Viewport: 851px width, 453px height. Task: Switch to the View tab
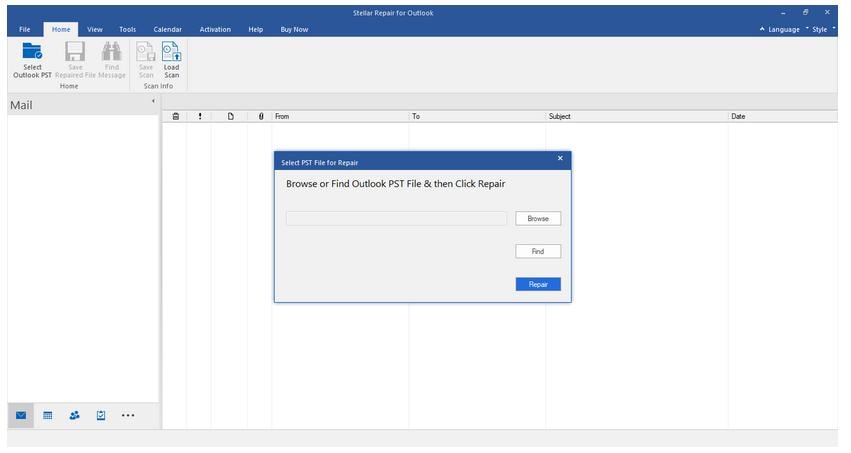click(x=94, y=29)
